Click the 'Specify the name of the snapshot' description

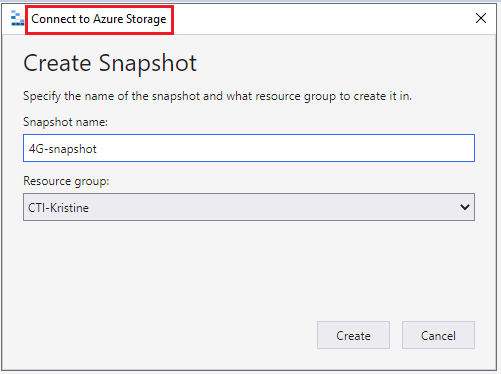tap(217, 96)
